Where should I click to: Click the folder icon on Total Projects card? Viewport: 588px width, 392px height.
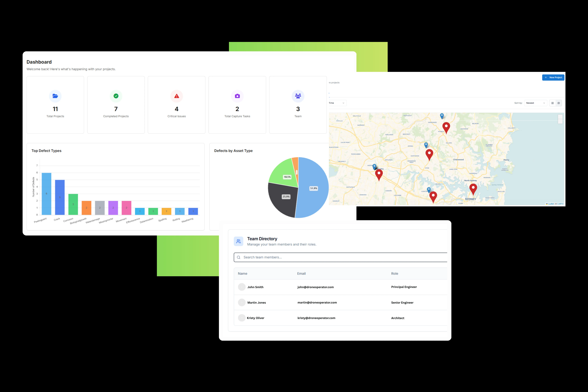(x=55, y=96)
